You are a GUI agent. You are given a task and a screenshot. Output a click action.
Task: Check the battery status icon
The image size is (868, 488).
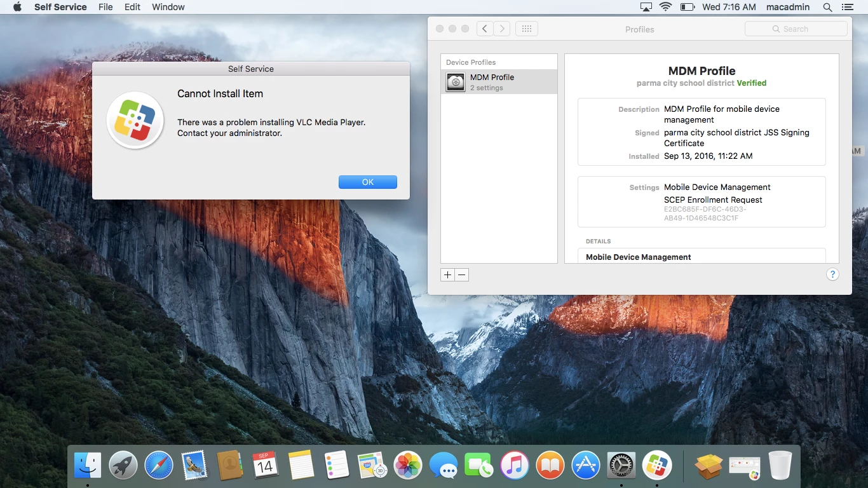pyautogui.click(x=688, y=7)
